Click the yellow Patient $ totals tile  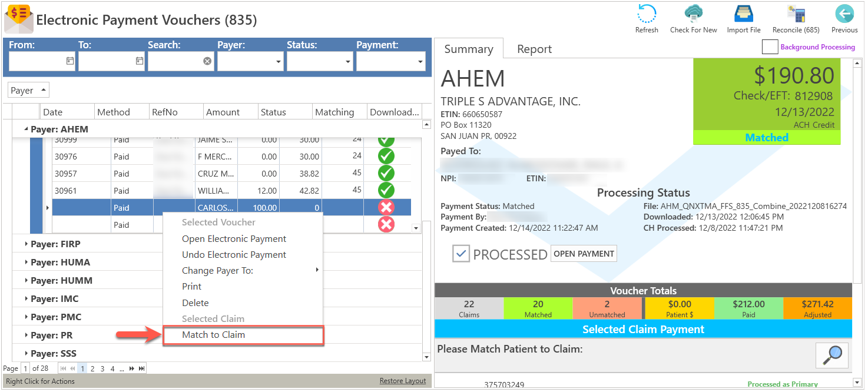(680, 308)
